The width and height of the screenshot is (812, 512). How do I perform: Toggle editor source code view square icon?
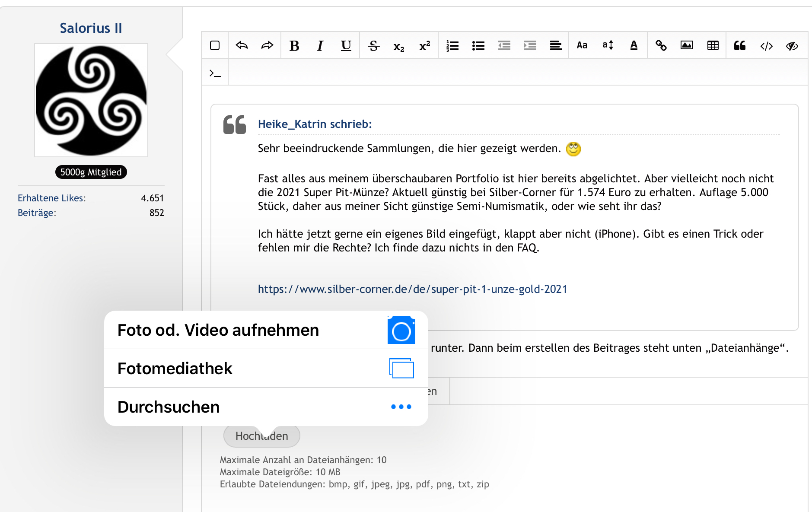click(215, 46)
